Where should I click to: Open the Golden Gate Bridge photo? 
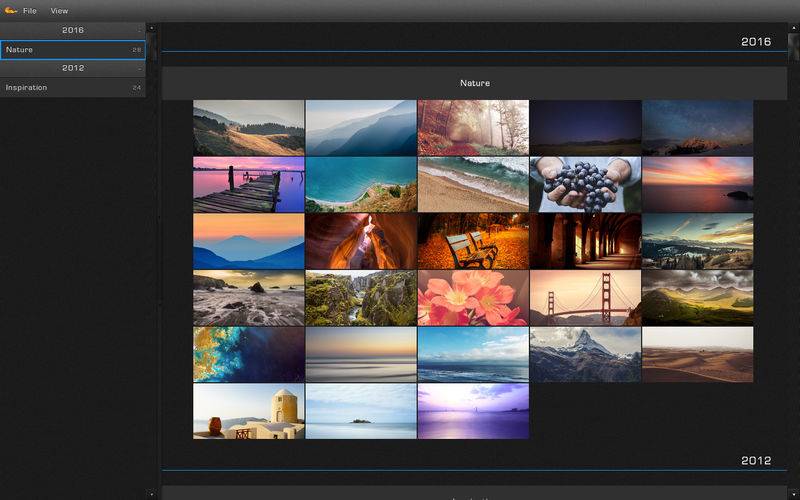(x=585, y=297)
